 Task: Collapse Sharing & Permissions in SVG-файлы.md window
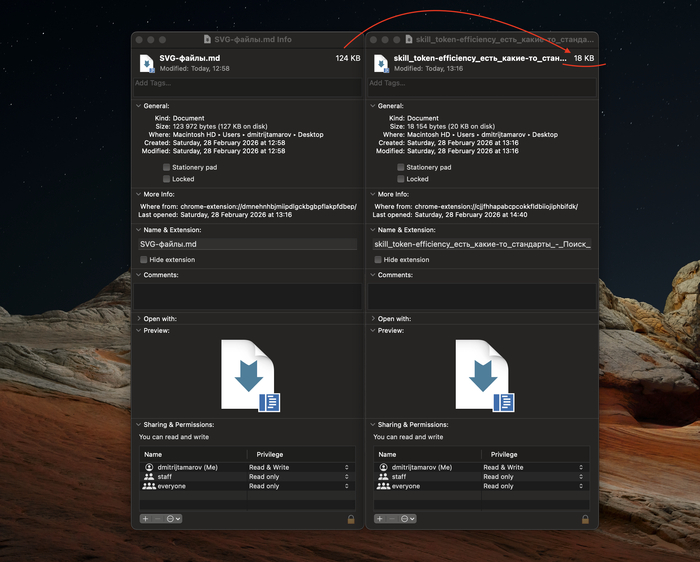pyautogui.click(x=138, y=425)
